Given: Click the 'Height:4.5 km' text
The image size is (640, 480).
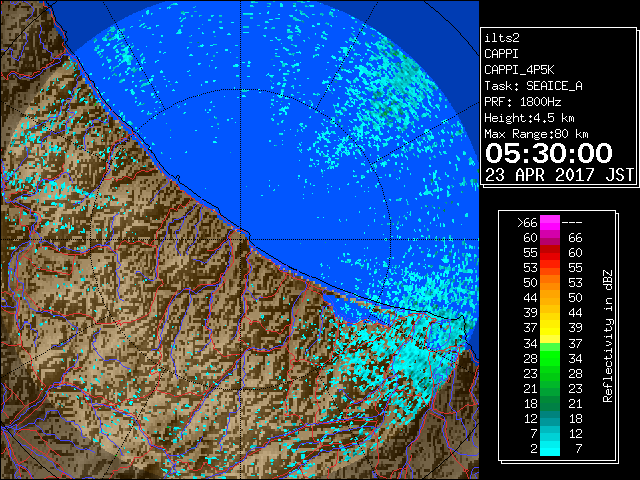Looking at the screenshot, I should point(529,118).
